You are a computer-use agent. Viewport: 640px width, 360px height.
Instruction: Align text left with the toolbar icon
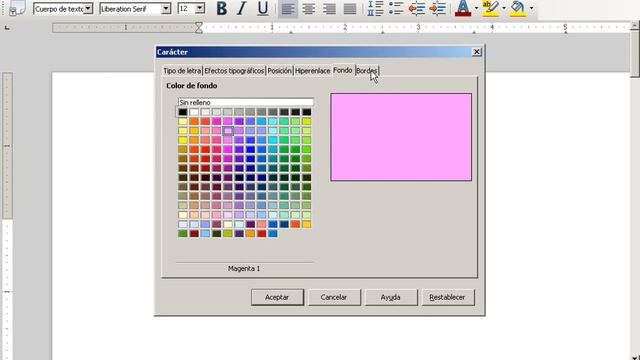[x=288, y=9]
